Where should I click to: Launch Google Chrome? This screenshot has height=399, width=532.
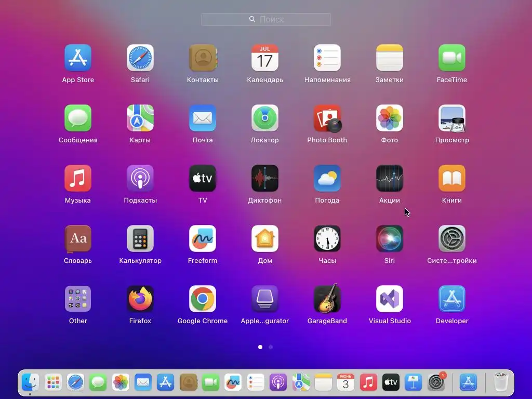click(203, 299)
